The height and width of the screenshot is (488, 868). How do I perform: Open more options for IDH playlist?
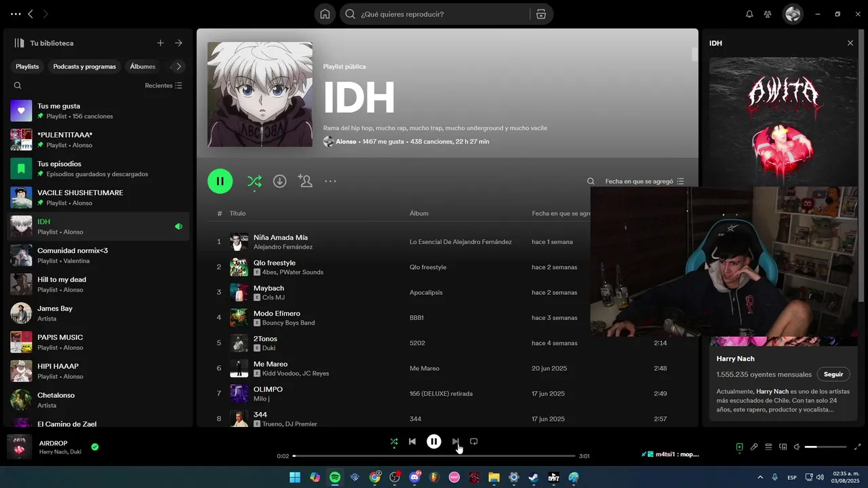pyautogui.click(x=330, y=181)
